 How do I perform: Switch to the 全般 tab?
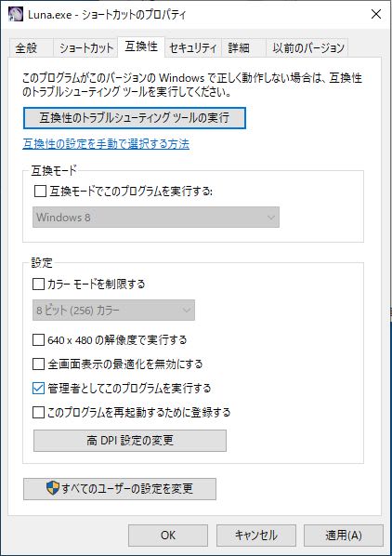[26, 47]
